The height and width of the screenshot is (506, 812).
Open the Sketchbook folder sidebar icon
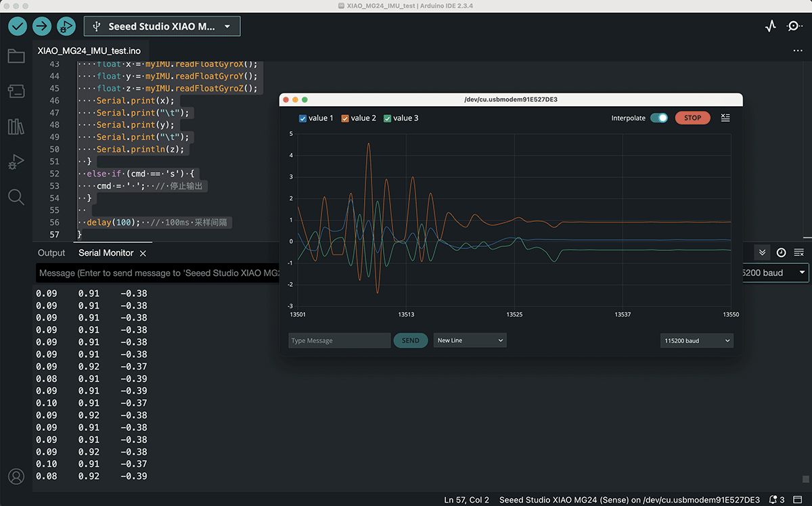coord(16,56)
